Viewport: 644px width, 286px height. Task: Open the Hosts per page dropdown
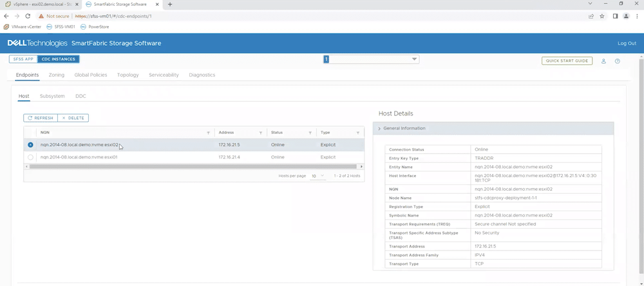(x=317, y=176)
